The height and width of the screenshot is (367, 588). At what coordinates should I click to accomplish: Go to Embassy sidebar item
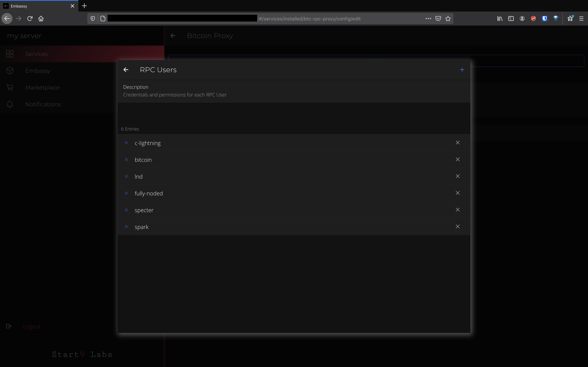38,71
